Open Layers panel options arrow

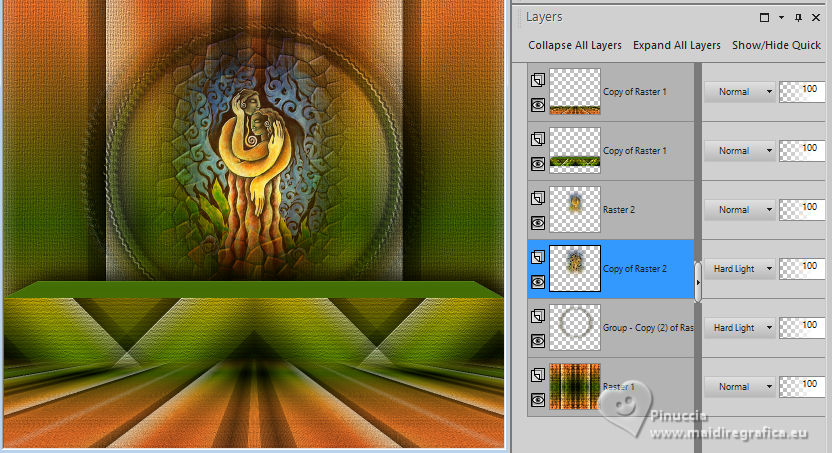click(782, 18)
